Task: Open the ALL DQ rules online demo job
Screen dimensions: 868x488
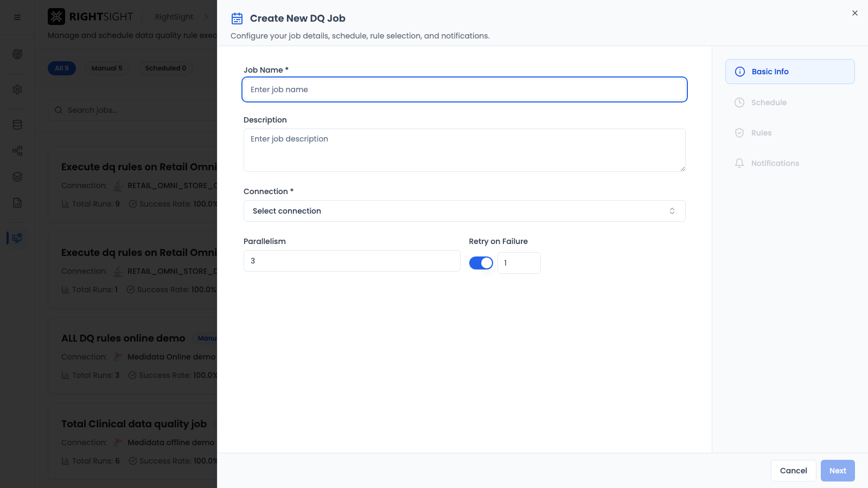Action: point(123,338)
